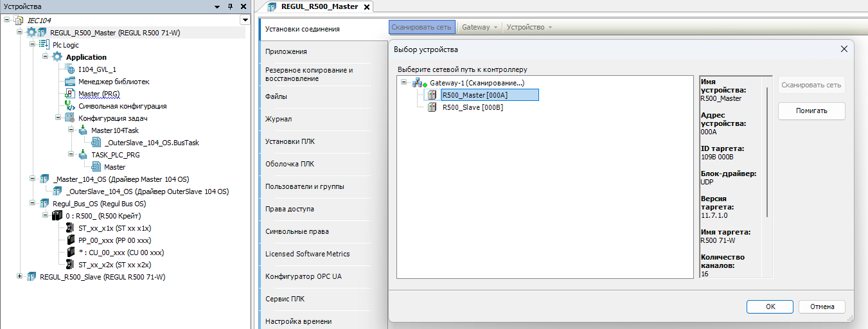Viewport: 868px width, 329px height.
Task: Open the Gateway dropdown menu
Action: tap(479, 27)
